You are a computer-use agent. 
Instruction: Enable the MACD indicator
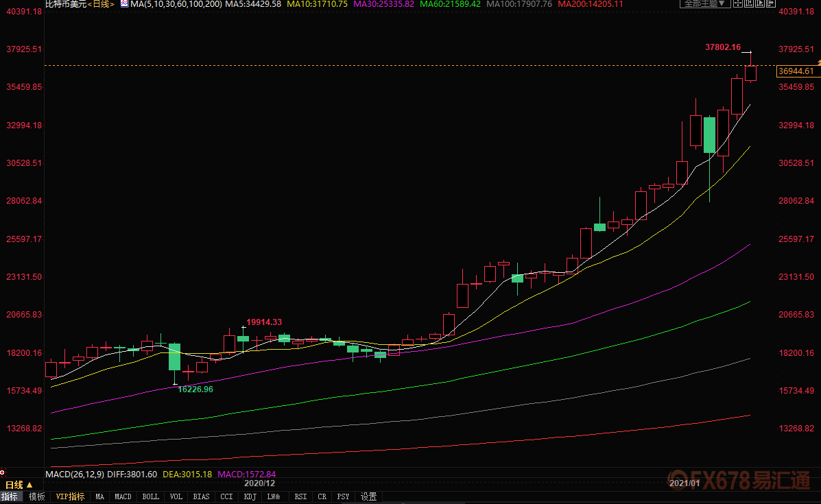point(123,496)
